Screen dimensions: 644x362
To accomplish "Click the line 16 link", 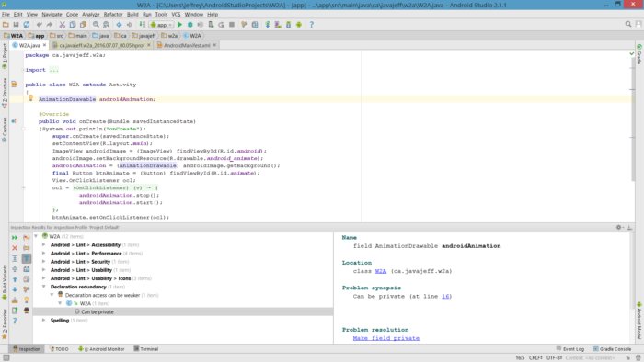I will point(445,296).
